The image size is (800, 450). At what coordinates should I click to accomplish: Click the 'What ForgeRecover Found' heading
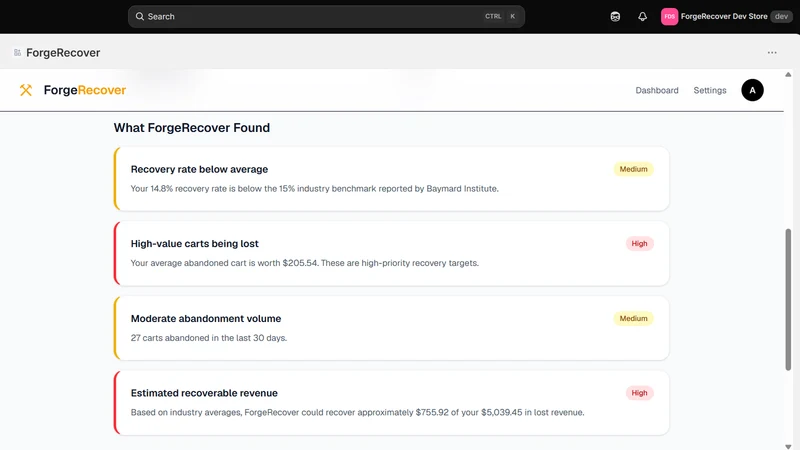(x=192, y=128)
